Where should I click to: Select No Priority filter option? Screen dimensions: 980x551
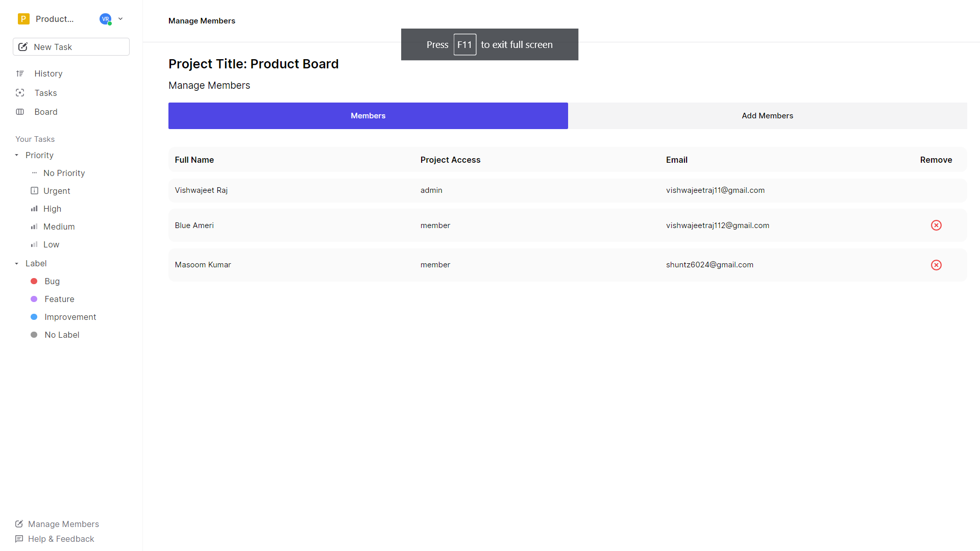64,173
